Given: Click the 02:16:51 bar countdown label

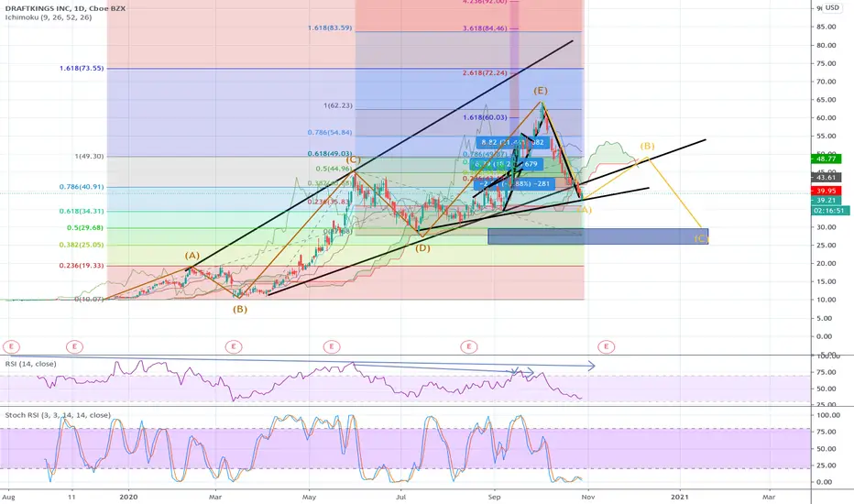Looking at the screenshot, I should (830, 211).
